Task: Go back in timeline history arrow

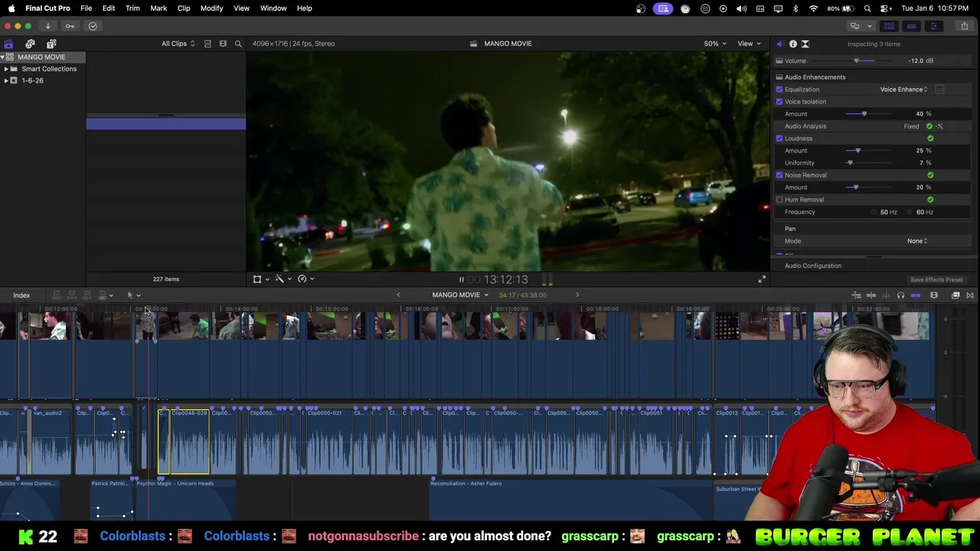Action: click(x=398, y=295)
